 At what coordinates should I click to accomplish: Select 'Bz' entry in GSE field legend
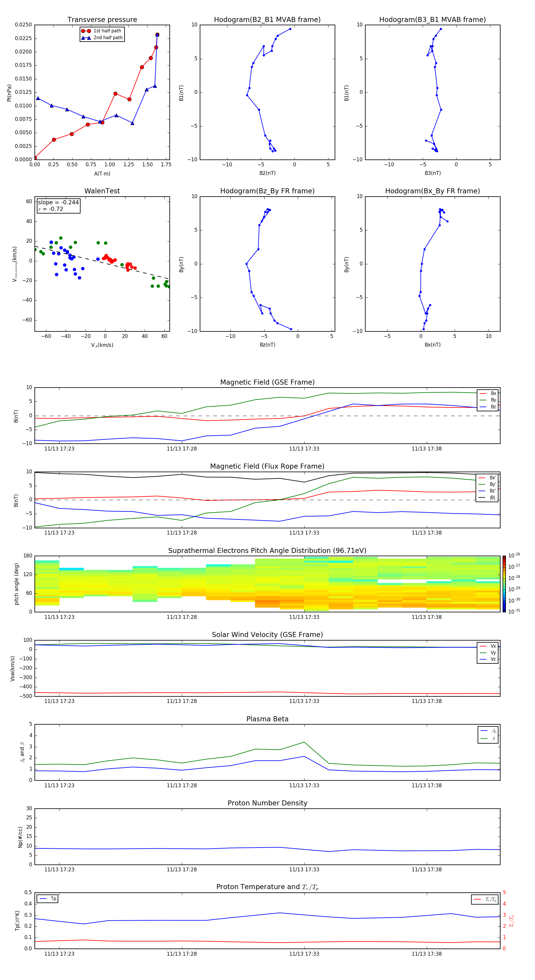tap(488, 407)
